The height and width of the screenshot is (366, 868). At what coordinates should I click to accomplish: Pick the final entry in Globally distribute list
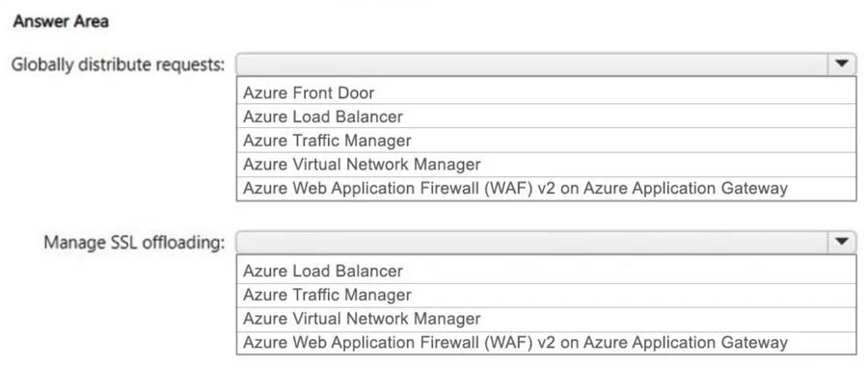coord(546,189)
